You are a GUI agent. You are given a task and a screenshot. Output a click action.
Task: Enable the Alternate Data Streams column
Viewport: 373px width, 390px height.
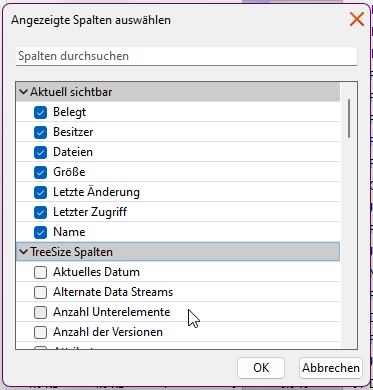click(x=40, y=292)
